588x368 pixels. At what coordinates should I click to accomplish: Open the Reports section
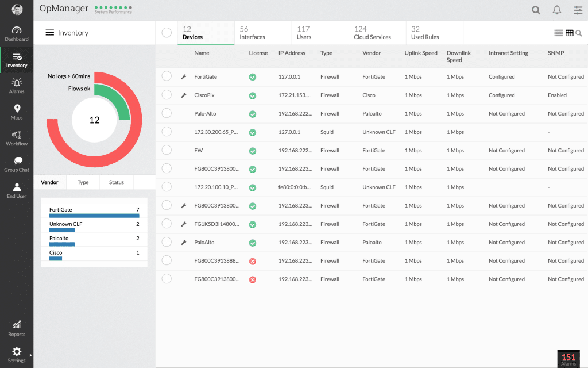click(x=17, y=328)
